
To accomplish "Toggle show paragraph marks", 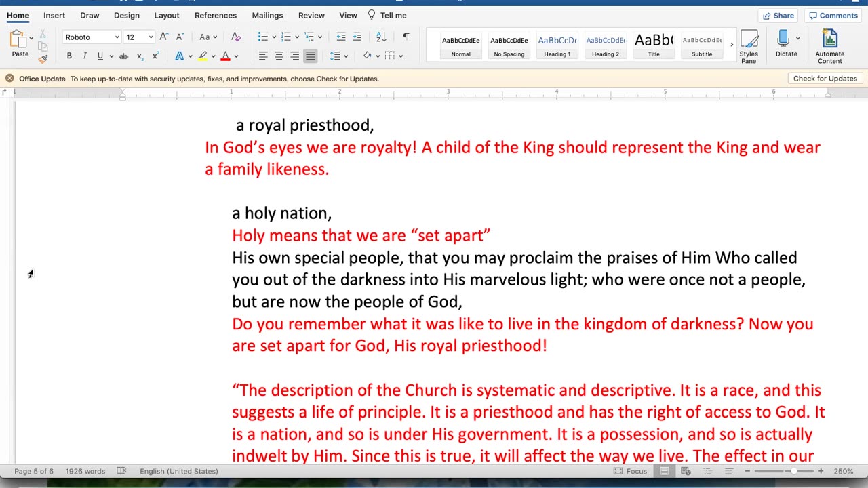I will click(406, 37).
